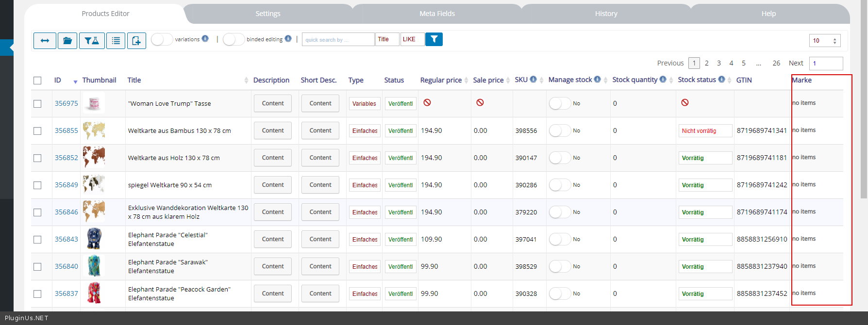Click the list view toolbar icon
The height and width of the screenshot is (325, 868).
click(x=116, y=41)
